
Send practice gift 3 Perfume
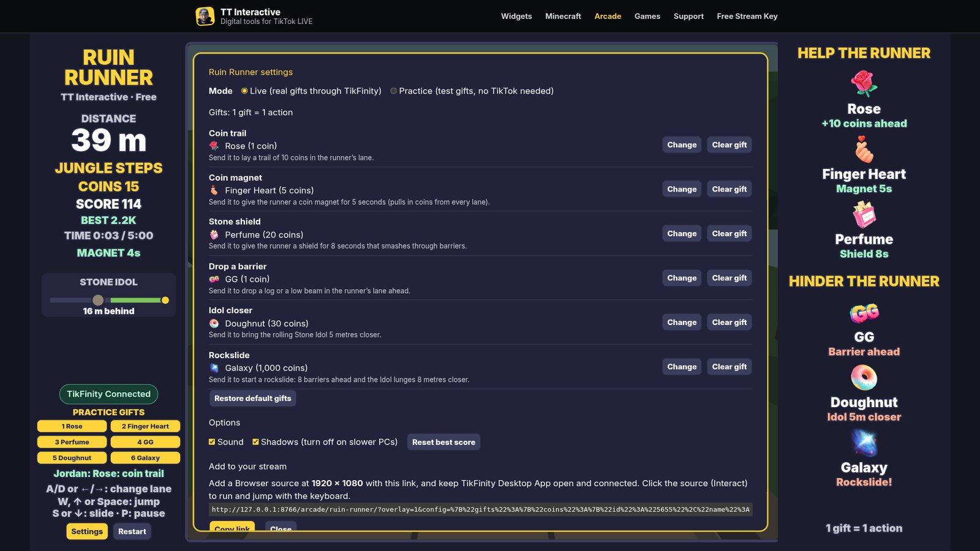point(72,442)
